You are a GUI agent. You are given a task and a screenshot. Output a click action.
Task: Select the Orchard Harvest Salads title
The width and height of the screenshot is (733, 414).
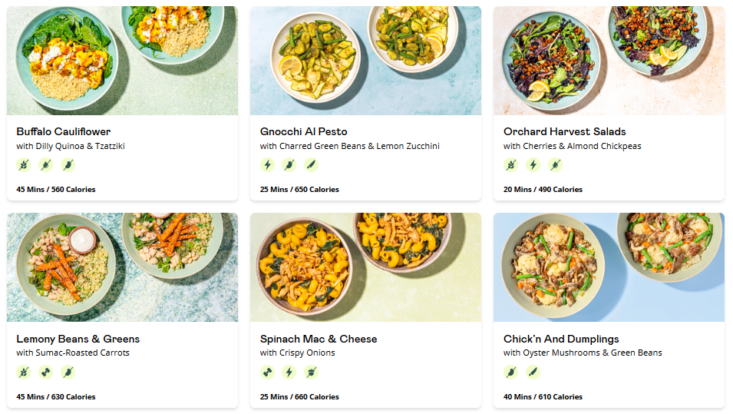564,131
